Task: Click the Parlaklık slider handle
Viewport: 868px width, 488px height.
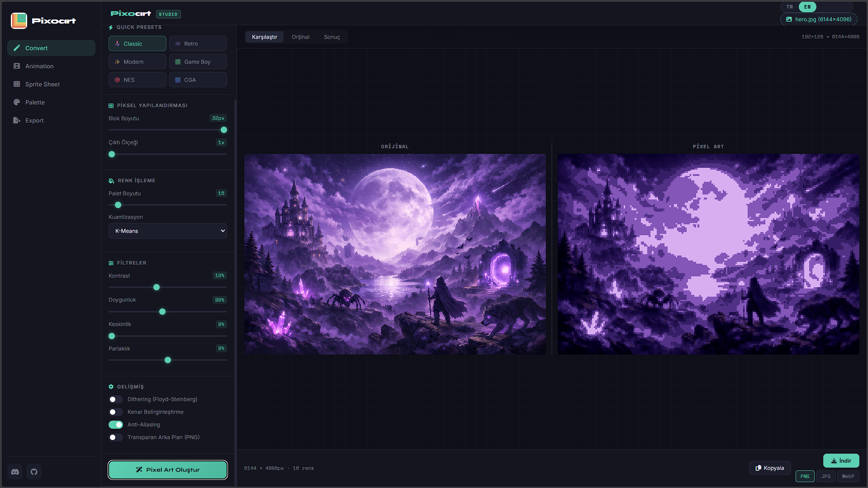Action: click(168, 360)
